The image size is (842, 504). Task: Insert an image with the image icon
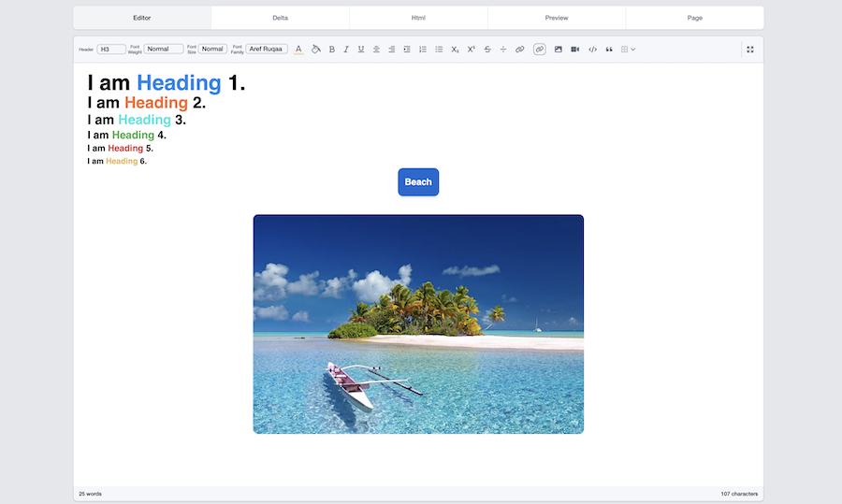[559, 50]
